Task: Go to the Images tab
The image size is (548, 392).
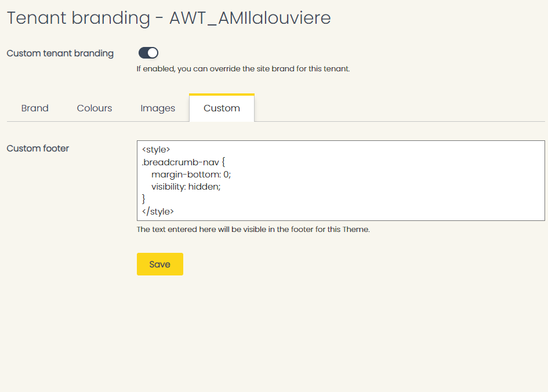Action: coord(158,108)
